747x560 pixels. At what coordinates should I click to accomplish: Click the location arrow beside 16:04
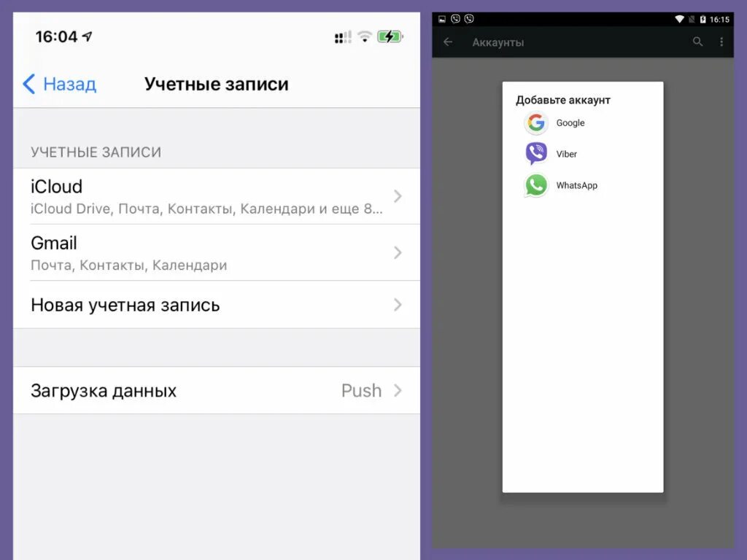click(x=88, y=36)
